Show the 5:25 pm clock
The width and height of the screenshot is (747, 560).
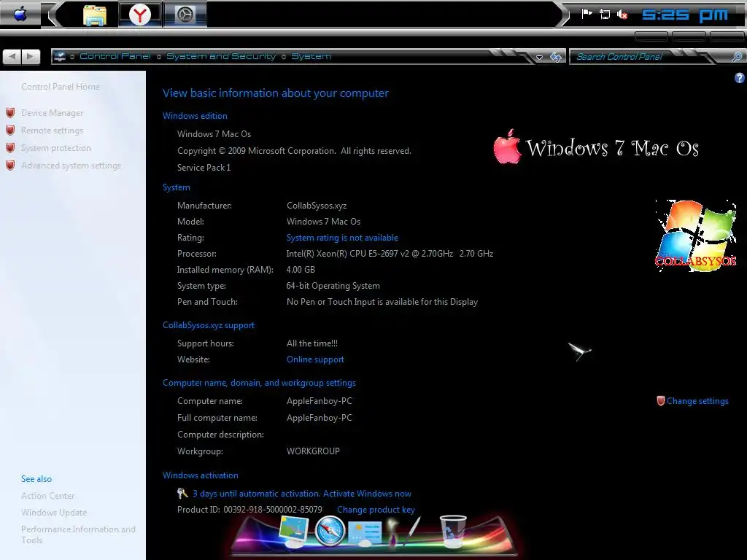(x=684, y=15)
